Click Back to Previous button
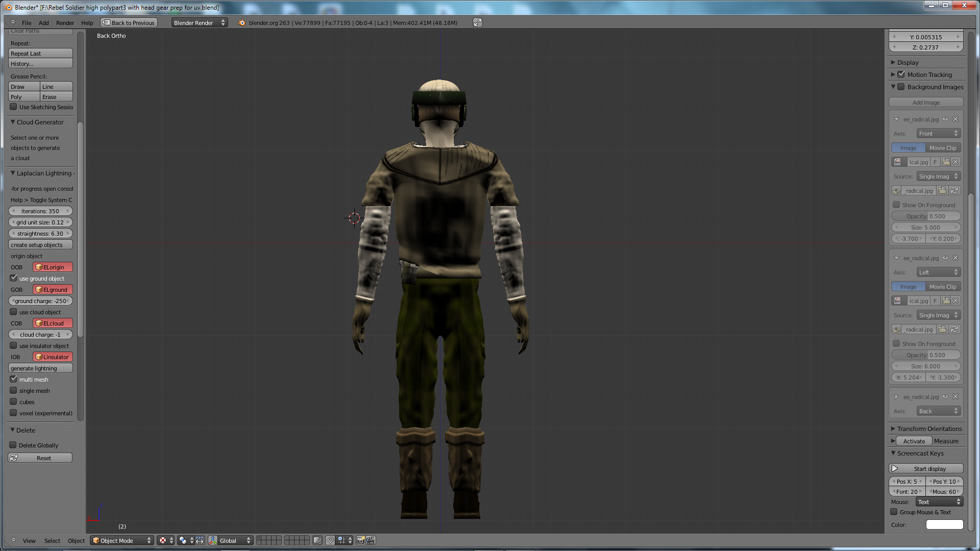 129,22
